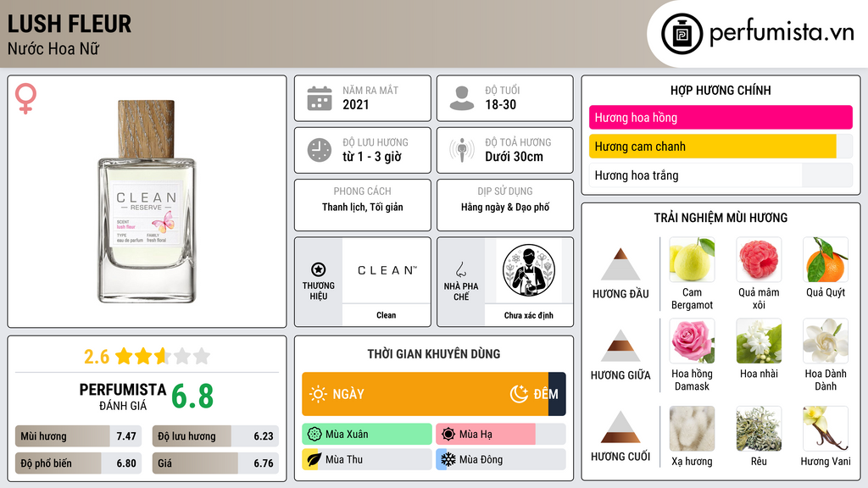Viewport: 868px width, 488px height.
Task: Click the longevity value từ 1 - 3 giờ
Action: click(x=371, y=157)
